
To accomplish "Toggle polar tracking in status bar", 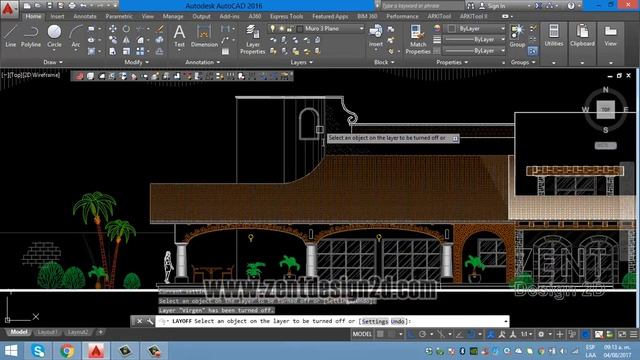I will click(x=422, y=334).
